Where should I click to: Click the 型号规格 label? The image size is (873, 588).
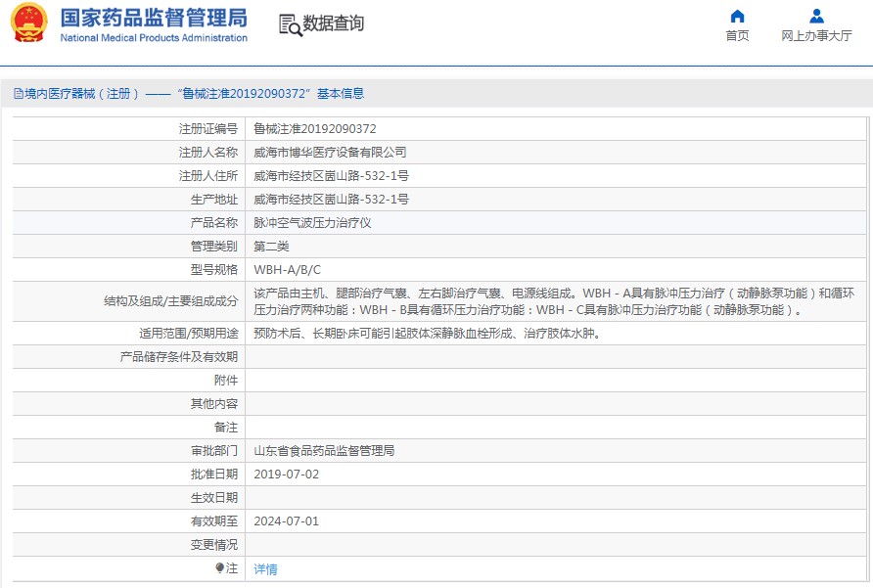click(x=214, y=269)
